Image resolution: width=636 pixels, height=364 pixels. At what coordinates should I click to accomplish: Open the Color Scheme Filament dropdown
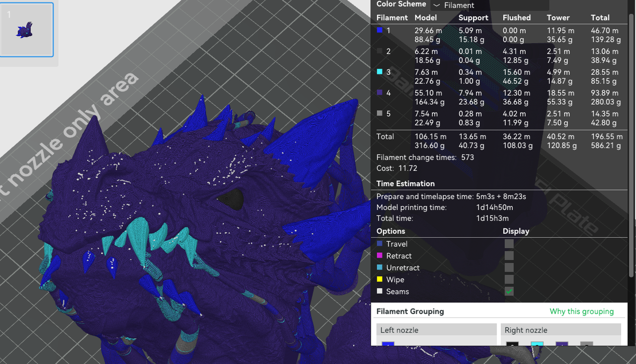pos(489,5)
